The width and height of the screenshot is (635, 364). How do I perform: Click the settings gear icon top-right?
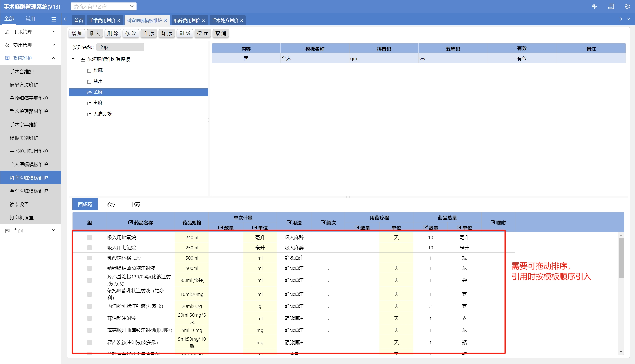[x=627, y=6]
